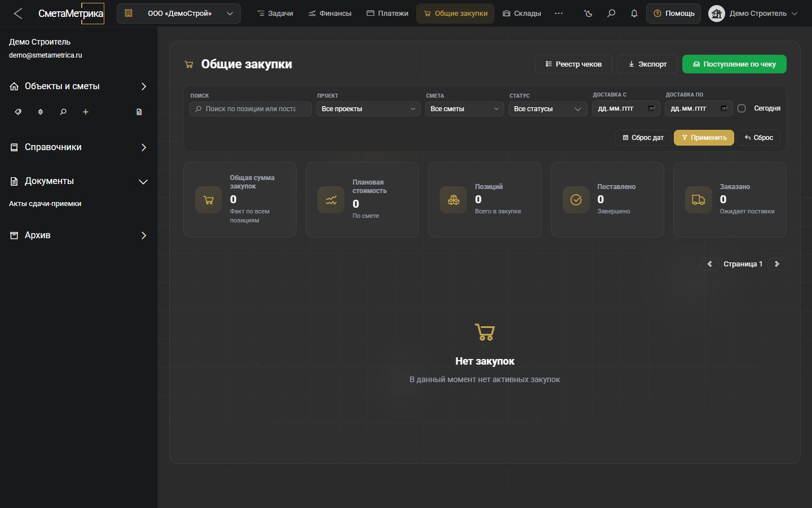Open the Все статусы dropdown
812x508 pixels.
(548, 108)
